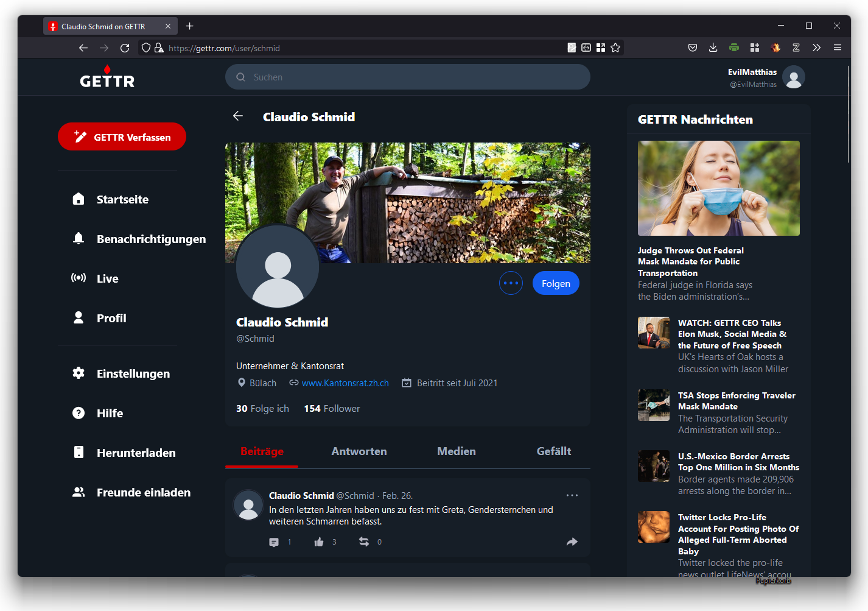Screen dimensions: 868x611
Task: Repost using the repost arrows icon
Action: pos(364,542)
